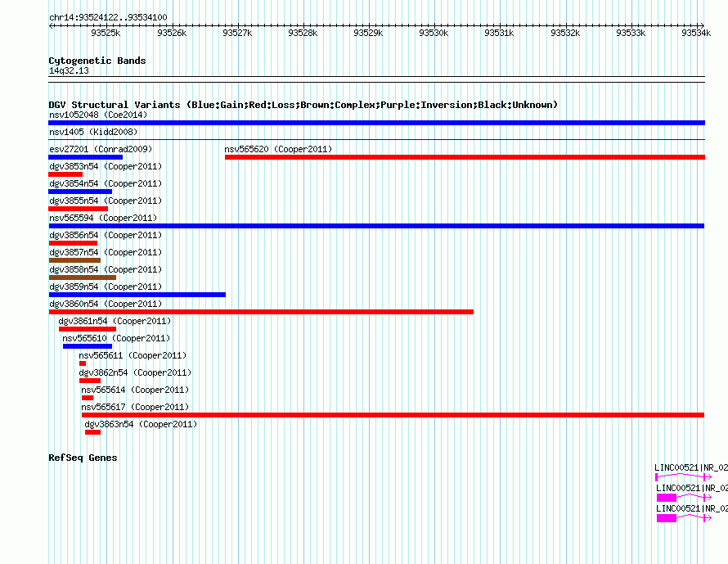
Task: Select the nsv565614 red bar
Action: 88,398
